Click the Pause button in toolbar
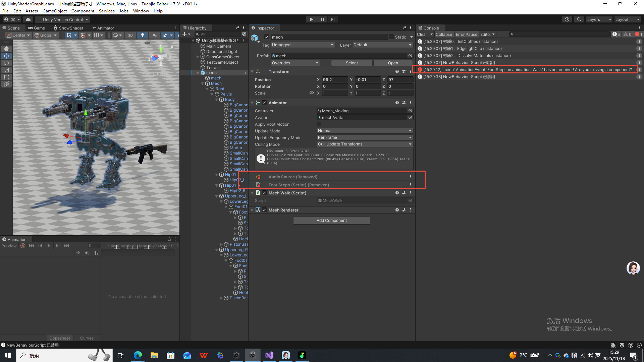Image resolution: width=644 pixels, height=362 pixels. (322, 19)
